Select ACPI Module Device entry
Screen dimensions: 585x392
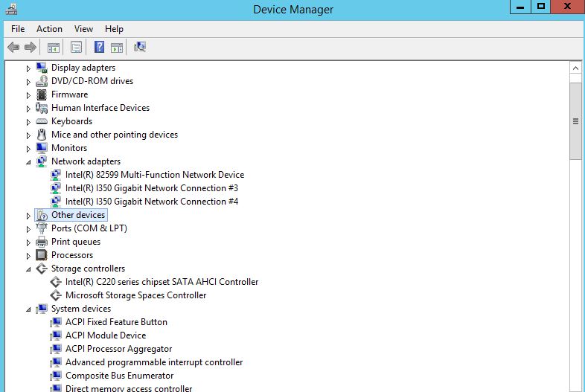click(106, 335)
